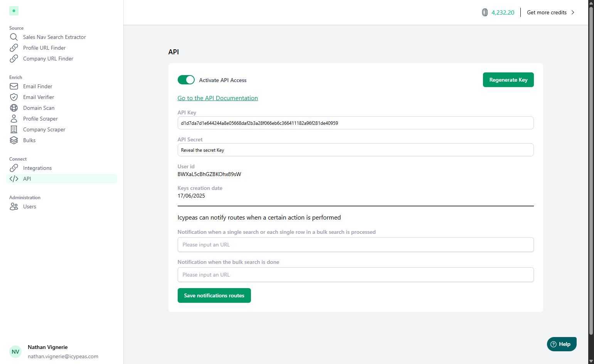Click Save notifications routes button

(214, 295)
